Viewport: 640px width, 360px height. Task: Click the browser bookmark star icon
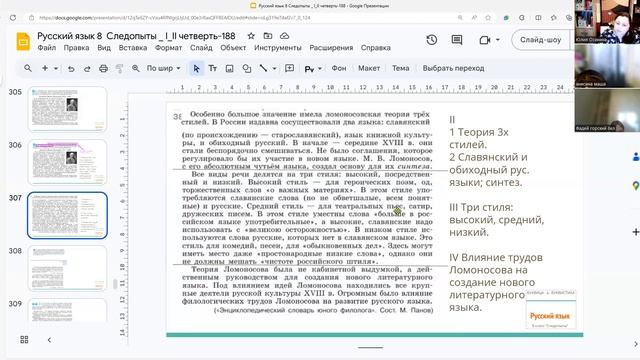(488, 18)
